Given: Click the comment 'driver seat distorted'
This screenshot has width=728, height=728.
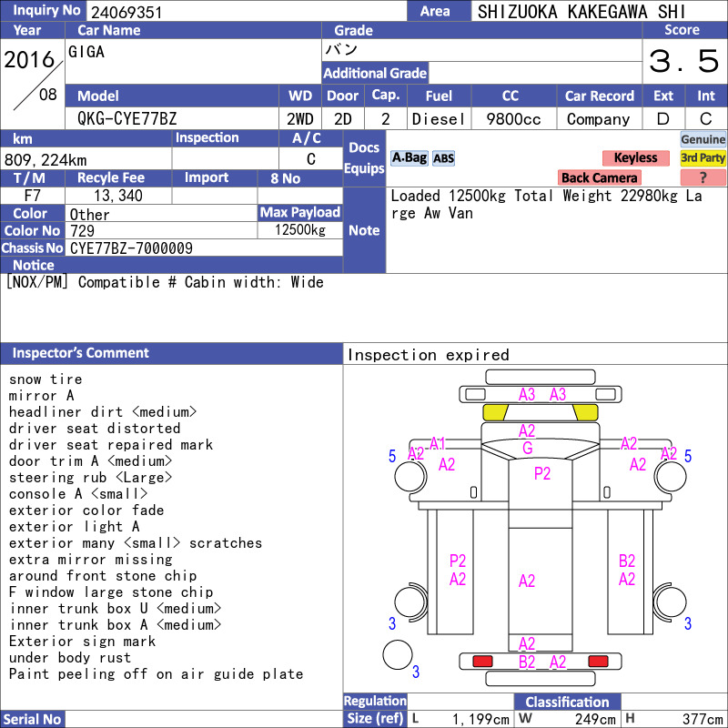Looking at the screenshot, I should click(95, 428).
